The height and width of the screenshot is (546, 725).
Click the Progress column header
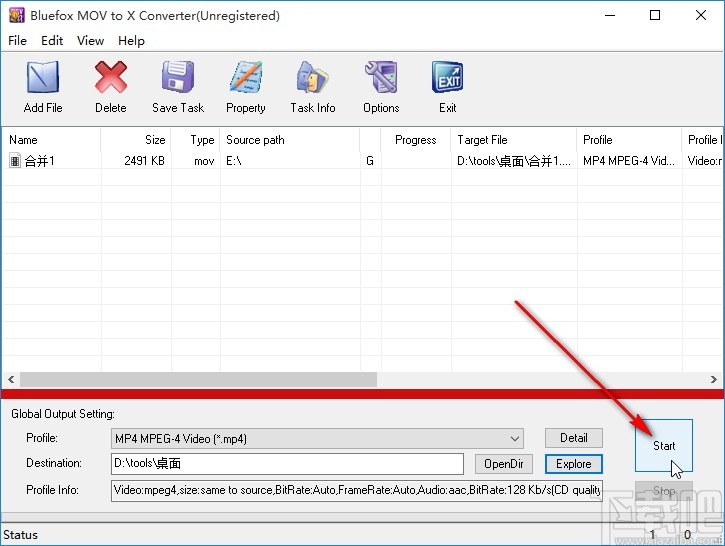[x=415, y=140]
